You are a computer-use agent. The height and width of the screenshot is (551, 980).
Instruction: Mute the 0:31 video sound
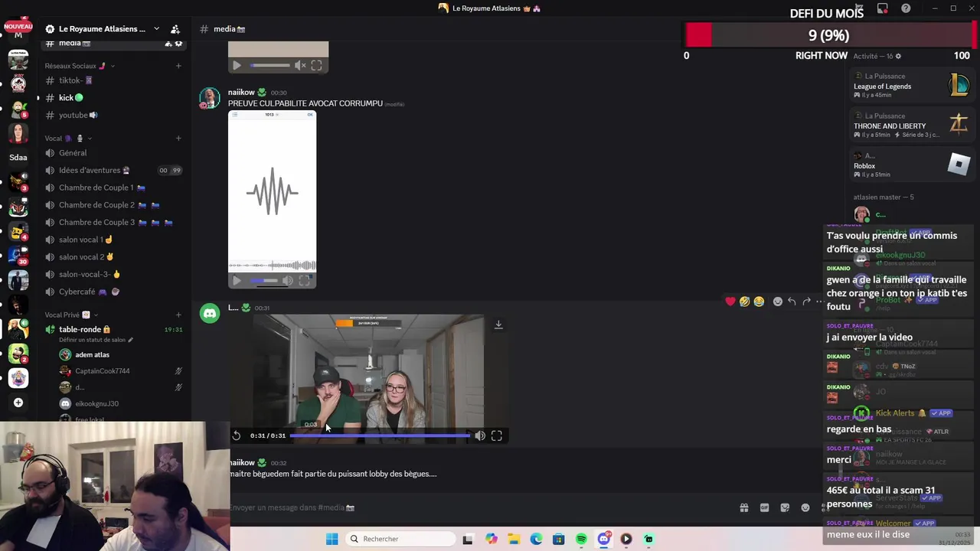coord(480,435)
